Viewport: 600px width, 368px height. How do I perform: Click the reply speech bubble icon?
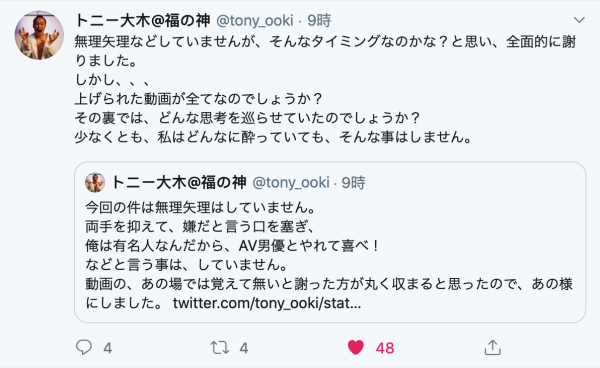pyautogui.click(x=84, y=347)
